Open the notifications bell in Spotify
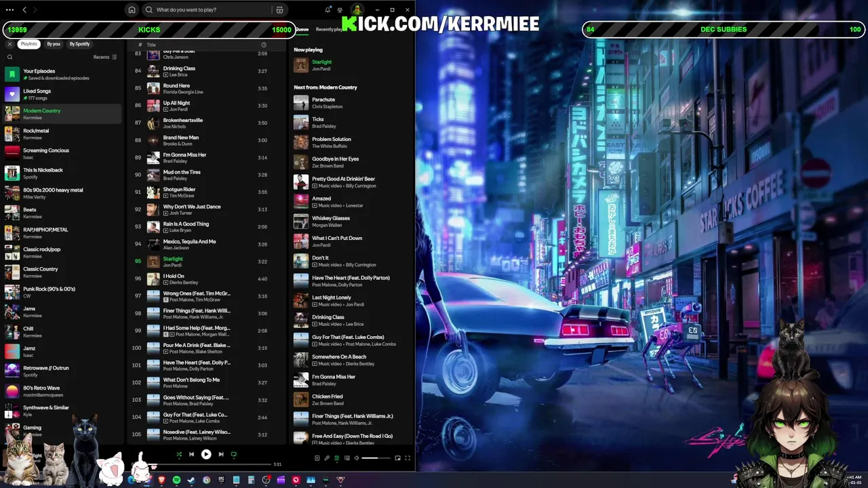 click(328, 9)
